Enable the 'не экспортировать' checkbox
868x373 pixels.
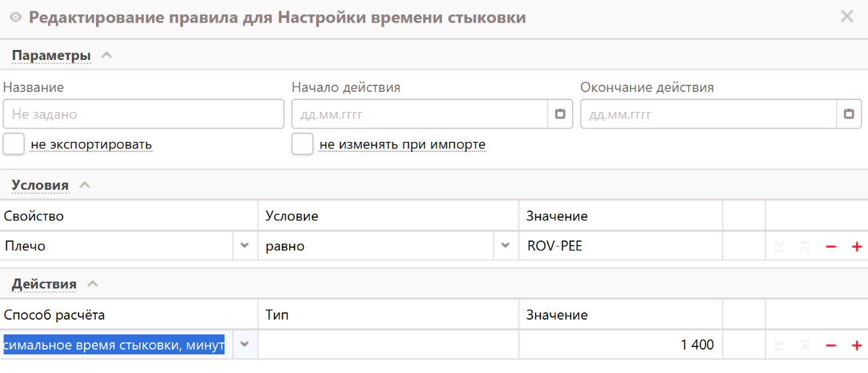[x=14, y=144]
